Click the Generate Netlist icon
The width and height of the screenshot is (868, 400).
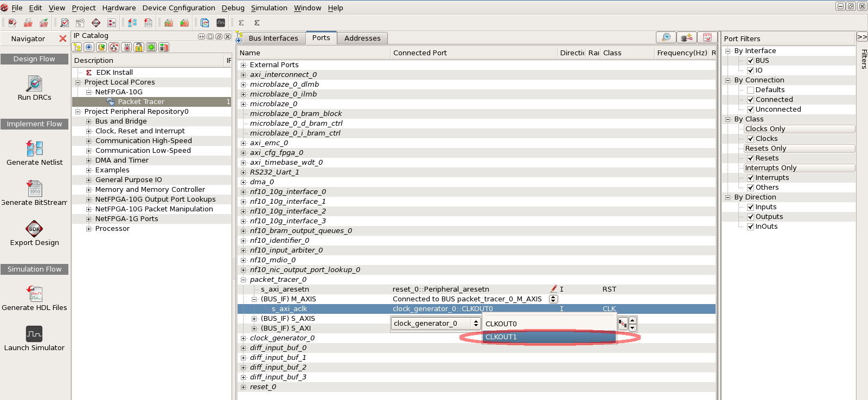click(34, 148)
